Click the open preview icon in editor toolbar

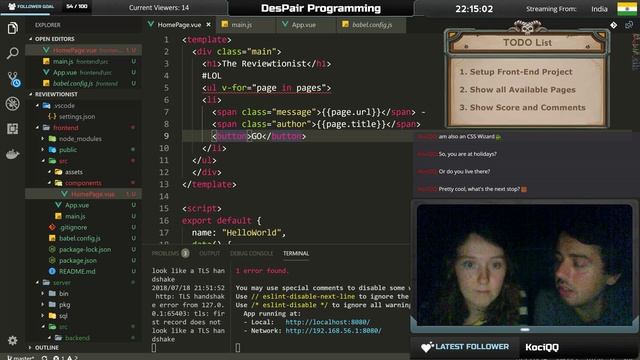[629, 25]
